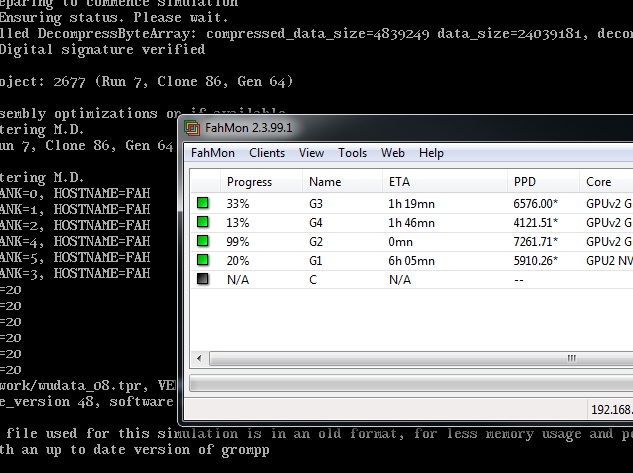This screenshot has width=633, height=473.
Task: Open the Web menu
Action: pos(392,153)
